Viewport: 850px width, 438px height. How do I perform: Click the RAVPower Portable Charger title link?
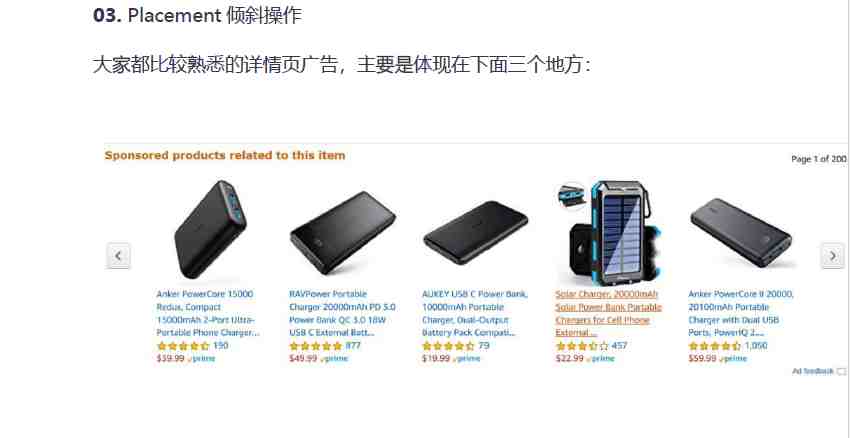(343, 313)
